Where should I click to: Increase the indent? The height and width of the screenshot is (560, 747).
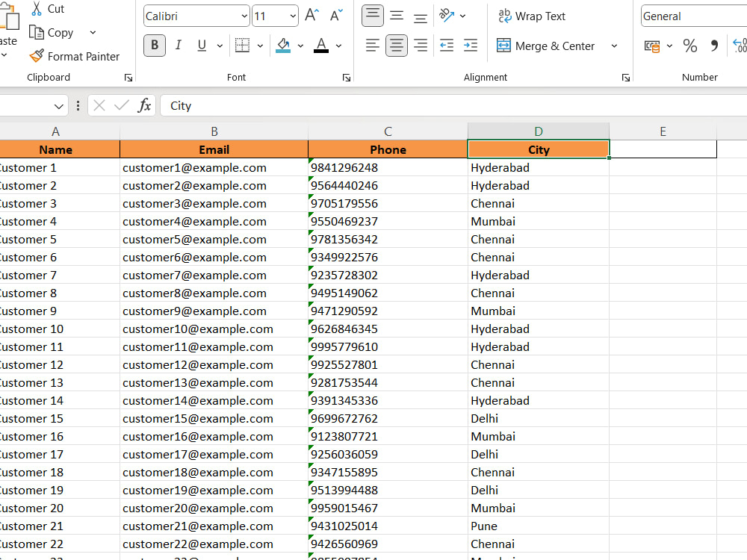coord(470,46)
